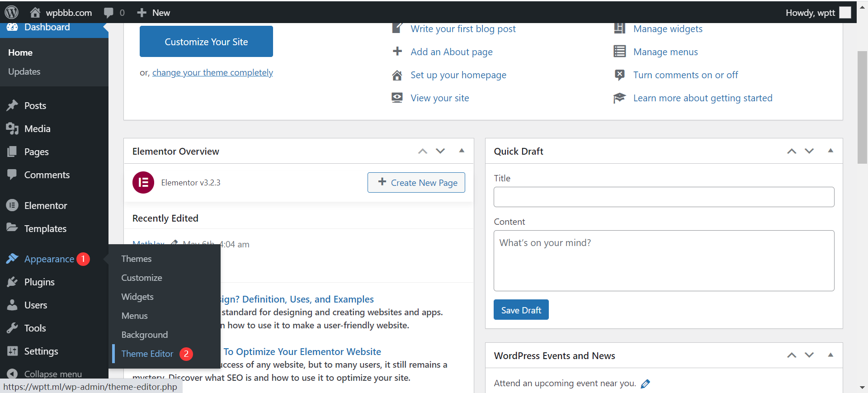
Task: Click the screen icon beside View your site
Action: [397, 98]
